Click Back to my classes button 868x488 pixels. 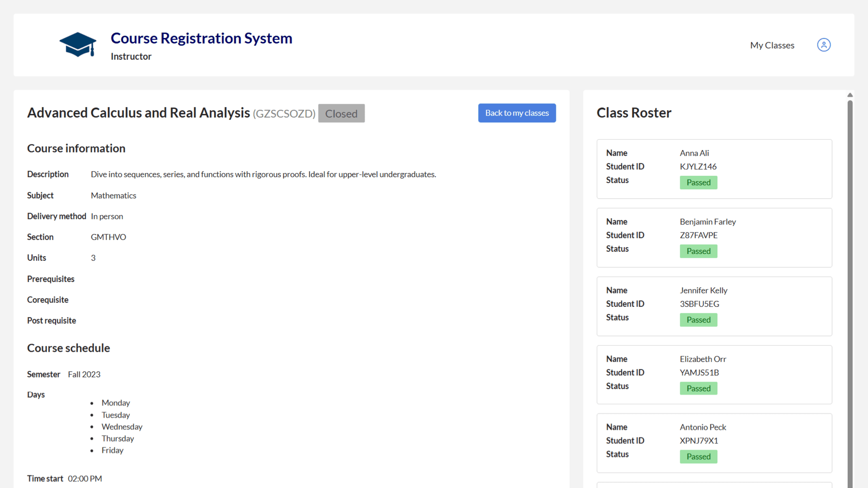pos(517,113)
